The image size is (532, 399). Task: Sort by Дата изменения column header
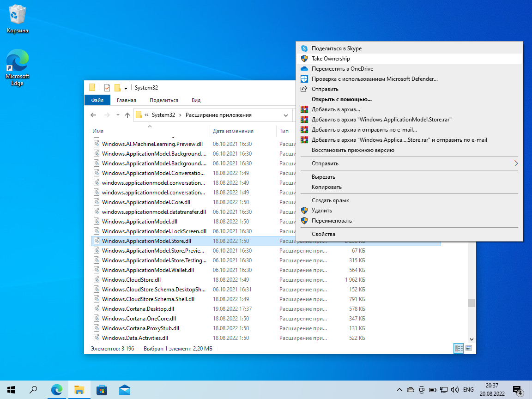(243, 131)
